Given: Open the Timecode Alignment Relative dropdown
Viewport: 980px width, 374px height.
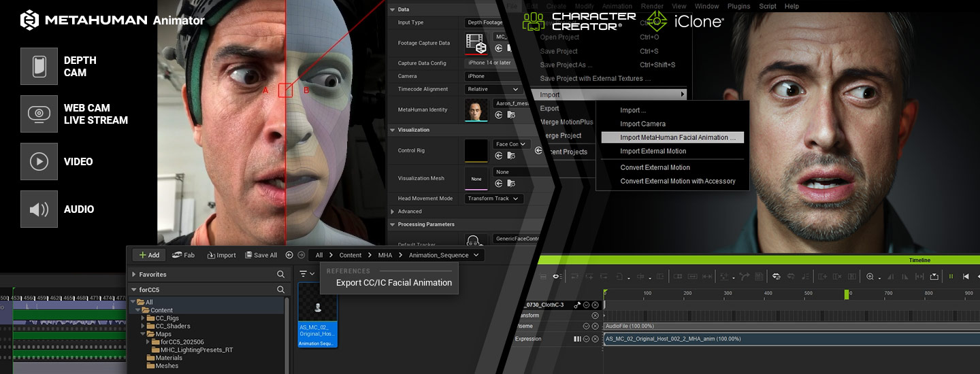Looking at the screenshot, I should coord(493,89).
